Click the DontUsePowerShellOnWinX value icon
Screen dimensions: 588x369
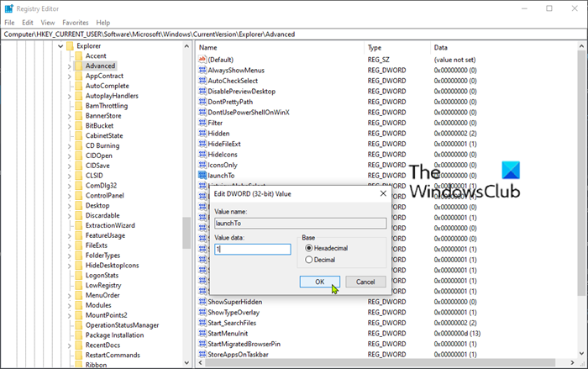click(x=202, y=113)
